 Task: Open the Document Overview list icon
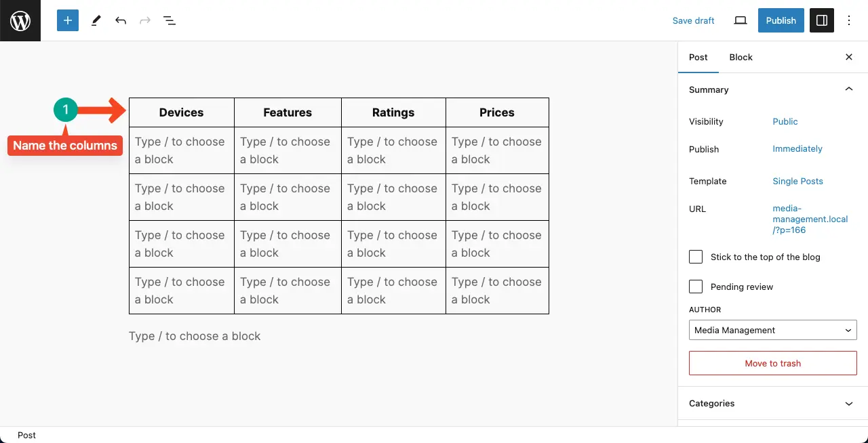pyautogui.click(x=170, y=20)
